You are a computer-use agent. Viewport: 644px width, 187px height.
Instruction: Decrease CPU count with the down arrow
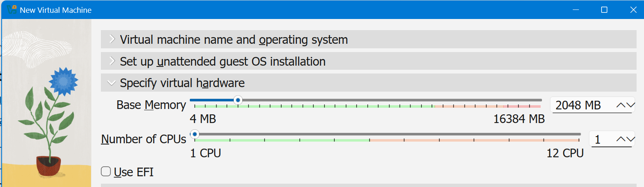(630, 140)
